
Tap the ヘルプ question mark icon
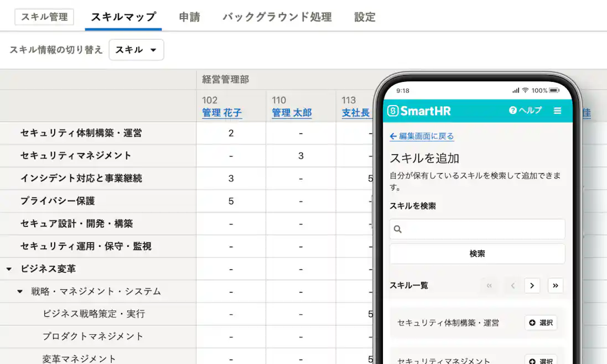[x=512, y=111]
